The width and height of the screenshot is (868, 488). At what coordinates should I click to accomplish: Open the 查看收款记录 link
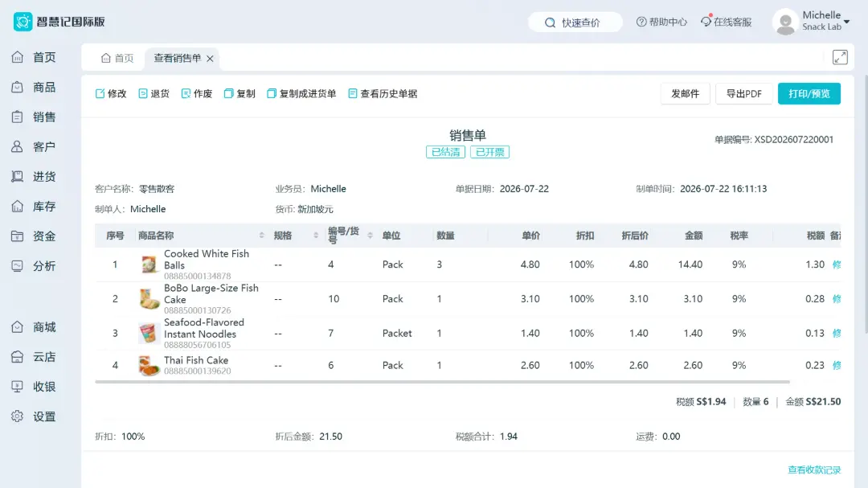[813, 470]
